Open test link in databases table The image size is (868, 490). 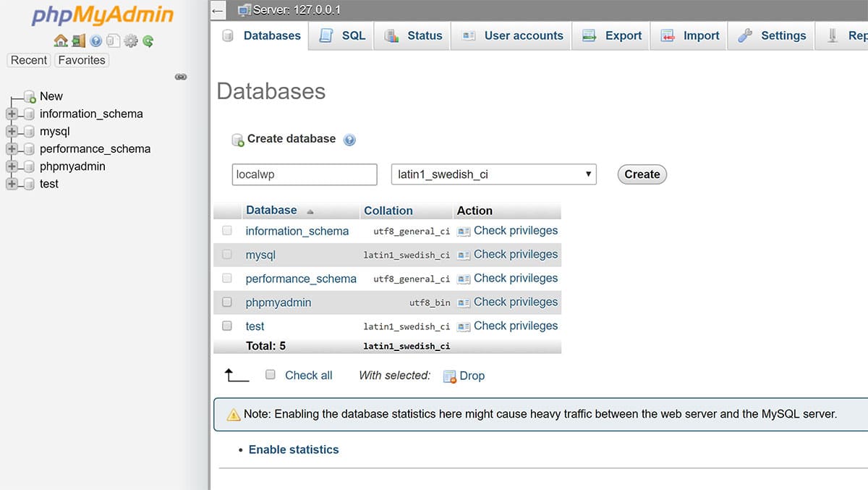(255, 326)
